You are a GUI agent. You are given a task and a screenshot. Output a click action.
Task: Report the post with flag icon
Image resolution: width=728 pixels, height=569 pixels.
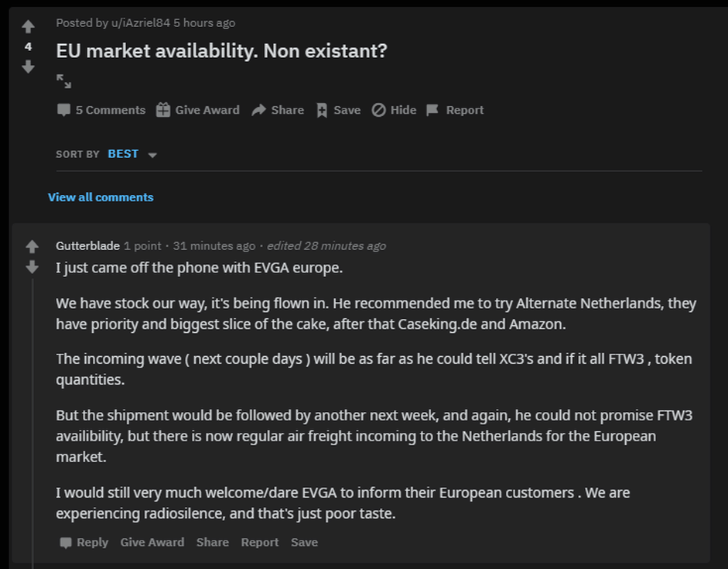click(x=455, y=110)
